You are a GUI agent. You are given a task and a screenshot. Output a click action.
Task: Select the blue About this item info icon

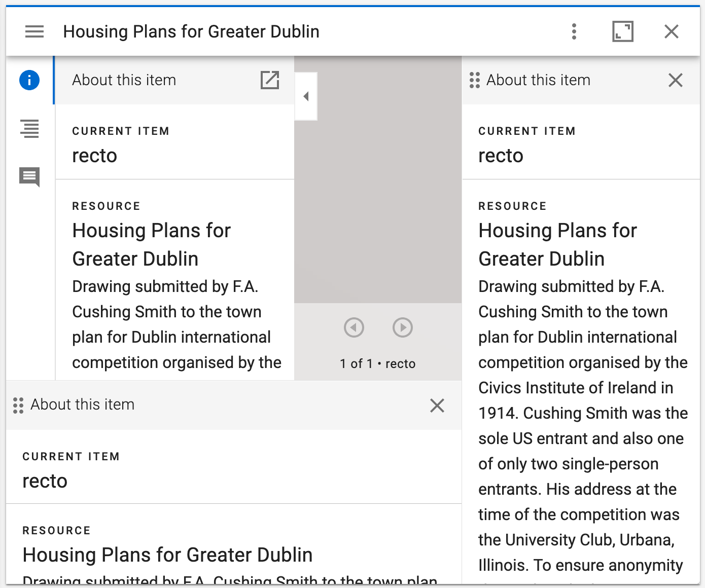tap(29, 80)
